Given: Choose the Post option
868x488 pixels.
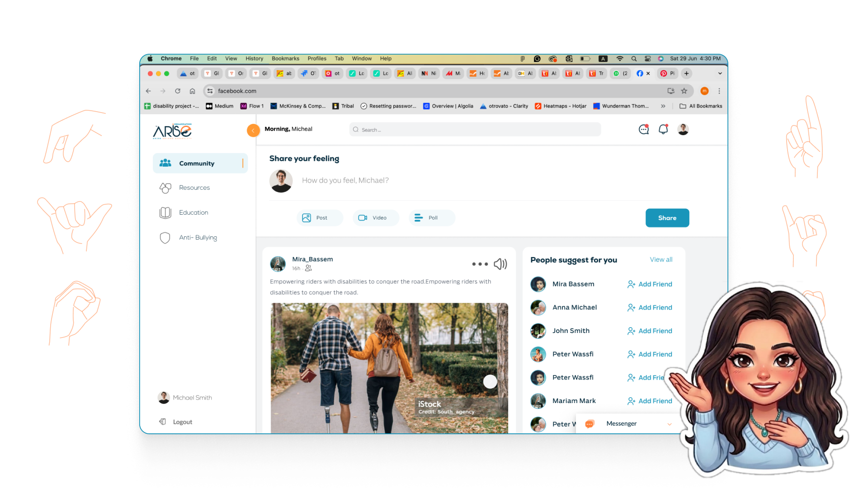Looking at the screenshot, I should tap(320, 218).
